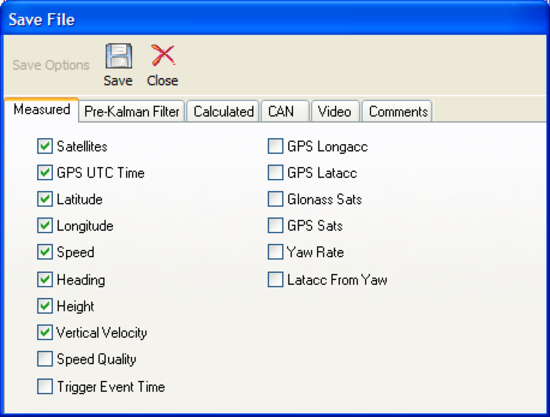Check the Trigger Event Time box
The height and width of the screenshot is (417, 550).
click(45, 386)
